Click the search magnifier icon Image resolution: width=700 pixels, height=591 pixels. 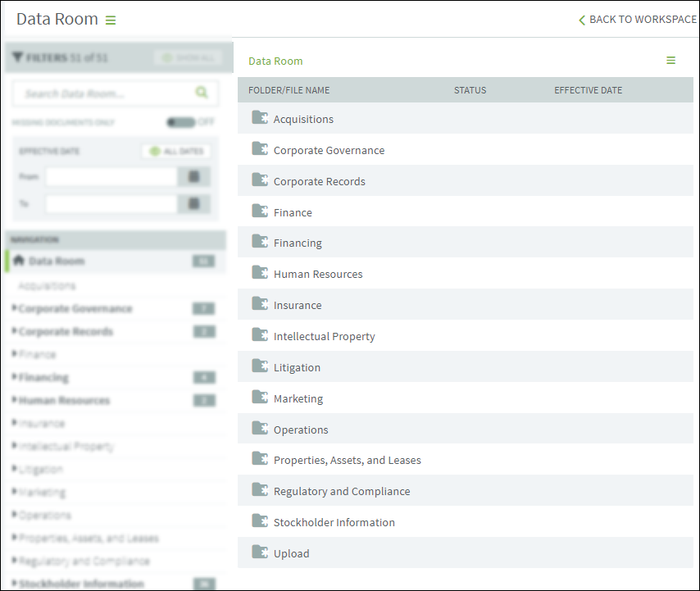click(x=202, y=93)
